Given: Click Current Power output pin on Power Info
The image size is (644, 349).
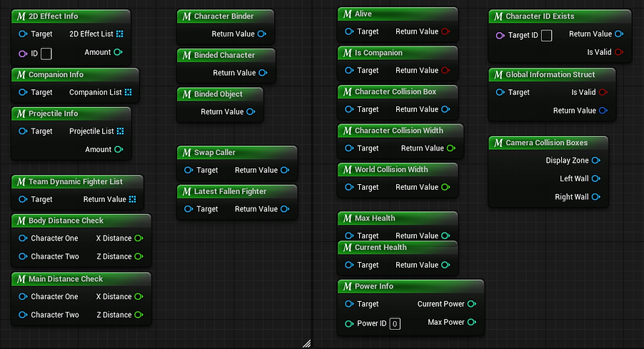Looking at the screenshot, I should coord(471,304).
